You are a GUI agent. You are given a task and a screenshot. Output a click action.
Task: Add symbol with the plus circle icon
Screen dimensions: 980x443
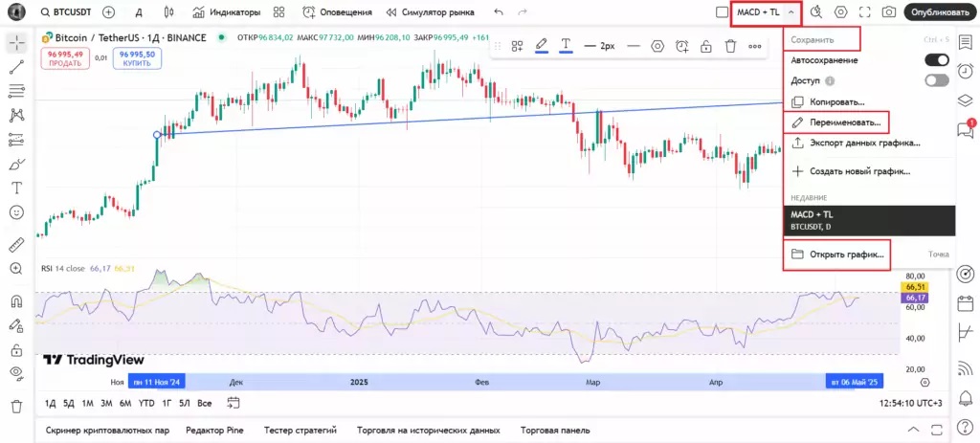click(x=109, y=11)
